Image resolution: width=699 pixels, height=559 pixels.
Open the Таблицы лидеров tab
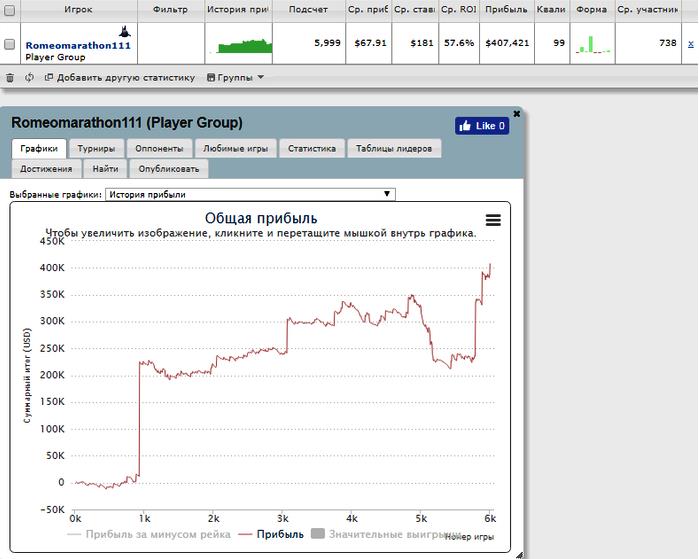click(x=394, y=148)
